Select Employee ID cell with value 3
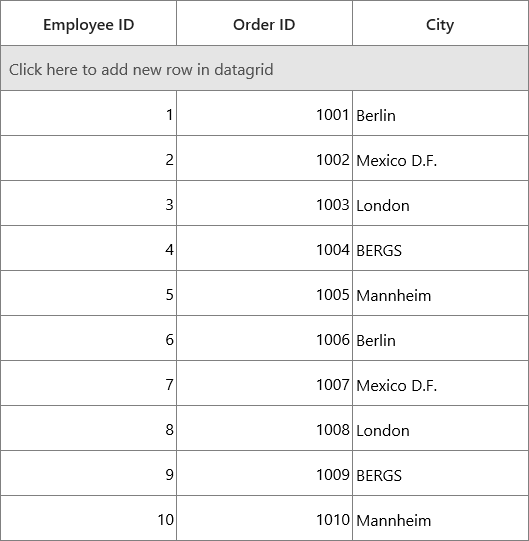 pyautogui.click(x=89, y=203)
